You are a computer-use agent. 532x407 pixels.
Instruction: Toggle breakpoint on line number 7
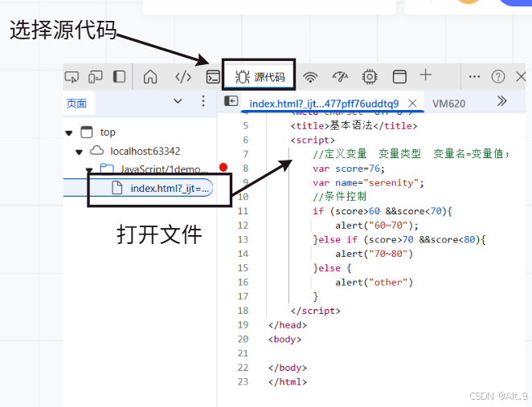tap(246, 154)
